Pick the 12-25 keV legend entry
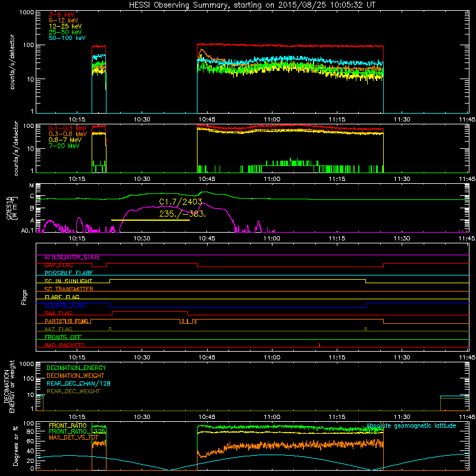The width and height of the screenshot is (476, 476). tap(65, 26)
